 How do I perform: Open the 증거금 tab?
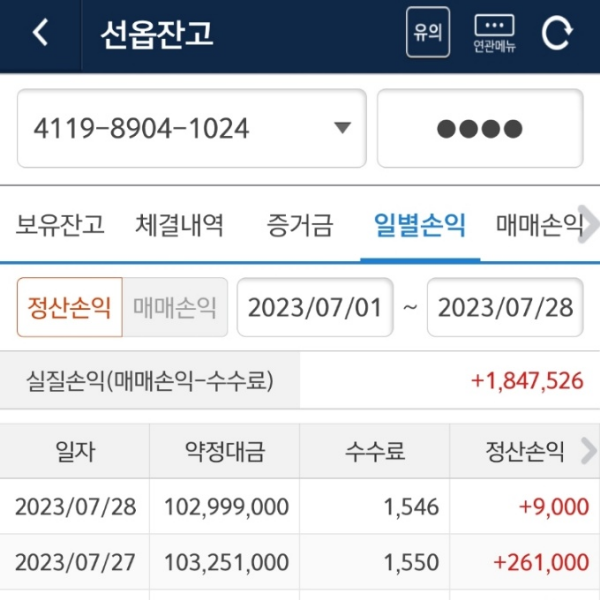coord(300,225)
